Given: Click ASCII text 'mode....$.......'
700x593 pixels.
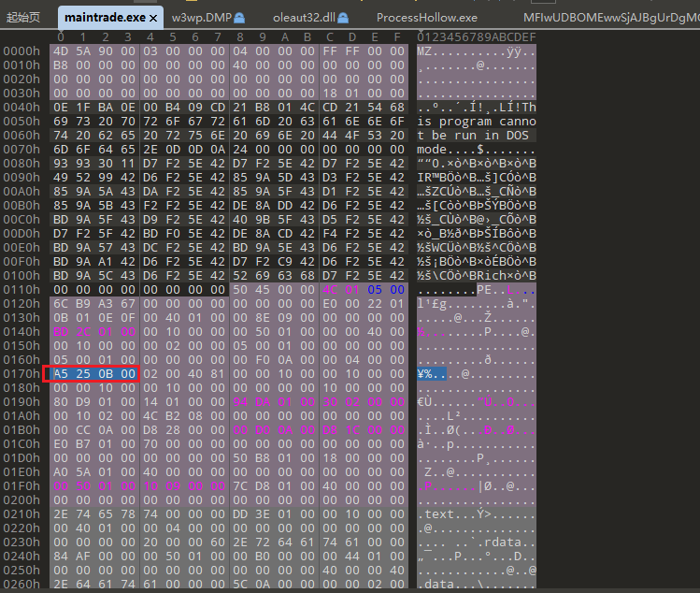Looking at the screenshot, I should point(477,150).
